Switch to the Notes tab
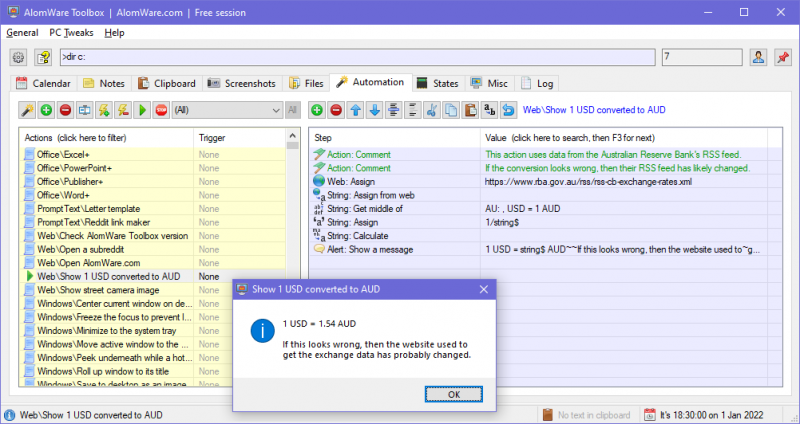800x424 pixels. pos(104,83)
